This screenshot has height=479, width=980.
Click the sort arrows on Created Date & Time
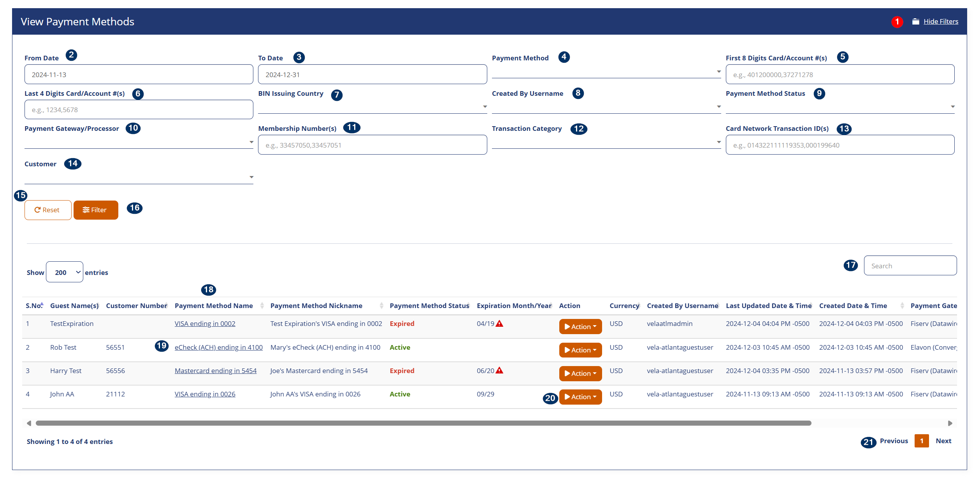(902, 306)
